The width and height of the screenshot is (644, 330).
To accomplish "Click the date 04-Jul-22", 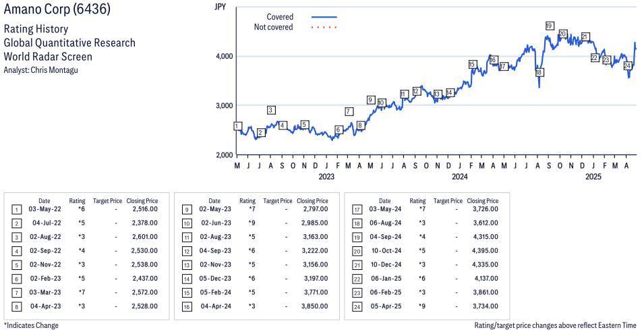I will point(47,223).
